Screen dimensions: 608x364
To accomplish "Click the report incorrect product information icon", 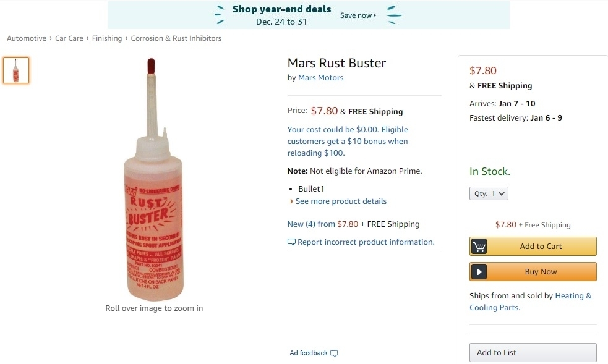I will coord(292,242).
